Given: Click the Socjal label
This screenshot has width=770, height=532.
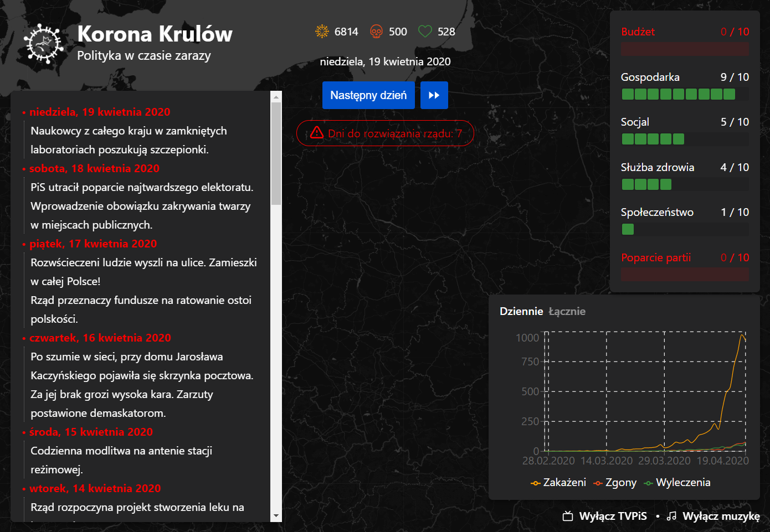Looking at the screenshot, I should point(635,122).
